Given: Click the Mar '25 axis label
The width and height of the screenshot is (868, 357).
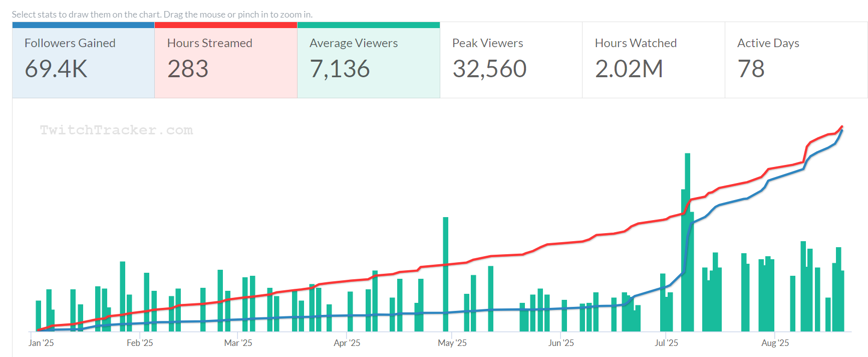Looking at the screenshot, I should point(238,343).
